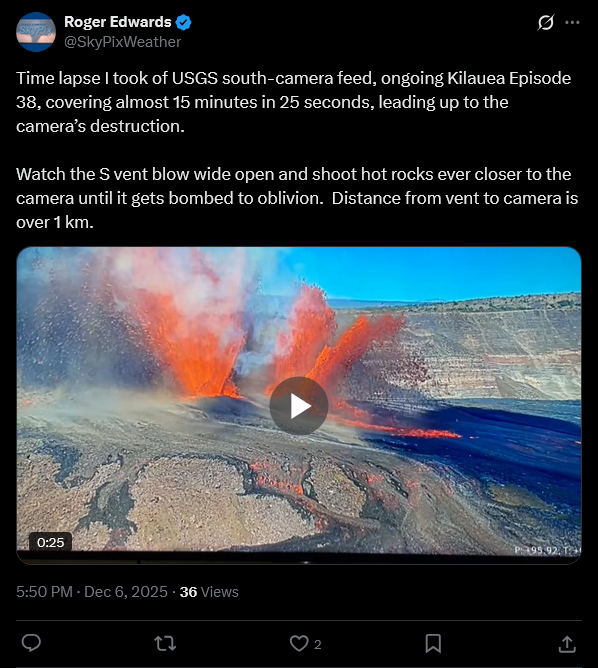Click the like count number 2
This screenshot has width=598, height=668.
pos(318,644)
